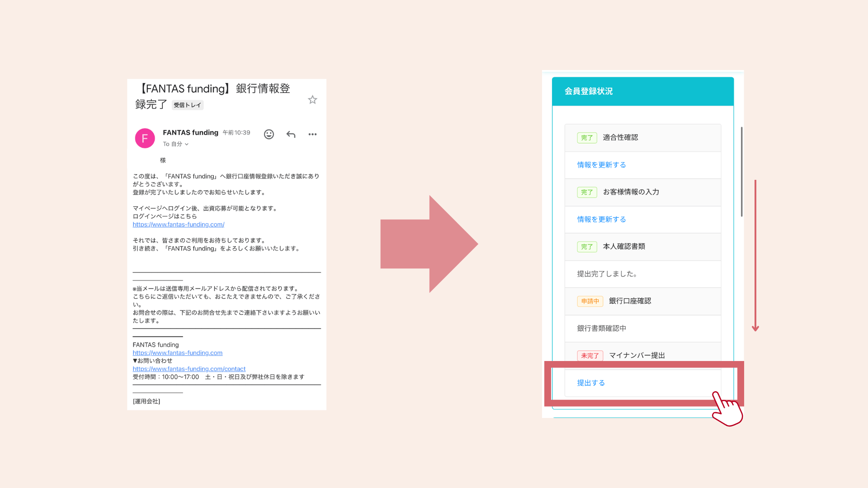Star the FANTAS funding email
The image size is (868, 488).
[x=312, y=100]
